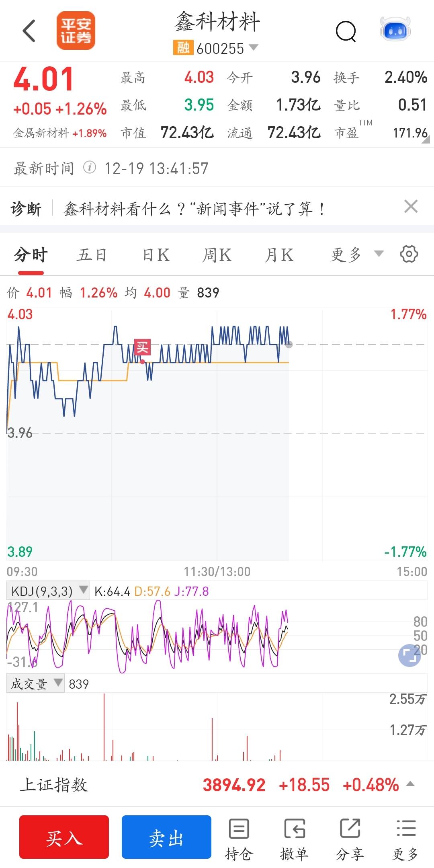Tap the timestamp 12-19 13:41:57
The height and width of the screenshot is (868, 434).
156,168
